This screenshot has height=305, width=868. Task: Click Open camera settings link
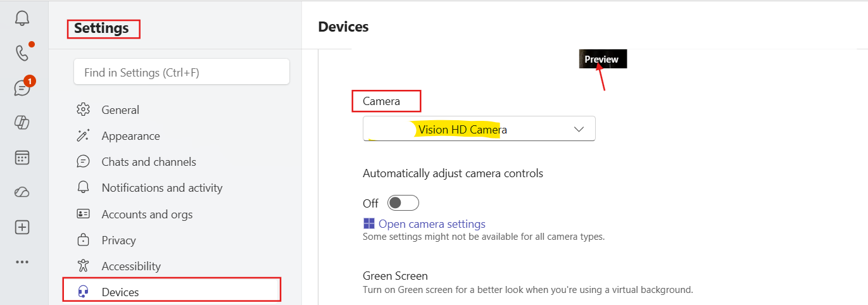click(x=432, y=224)
